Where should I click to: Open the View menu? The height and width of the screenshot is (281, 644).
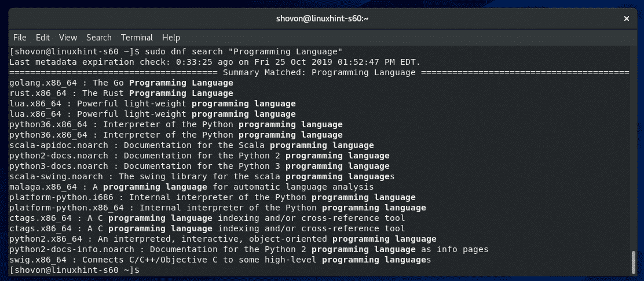point(68,38)
